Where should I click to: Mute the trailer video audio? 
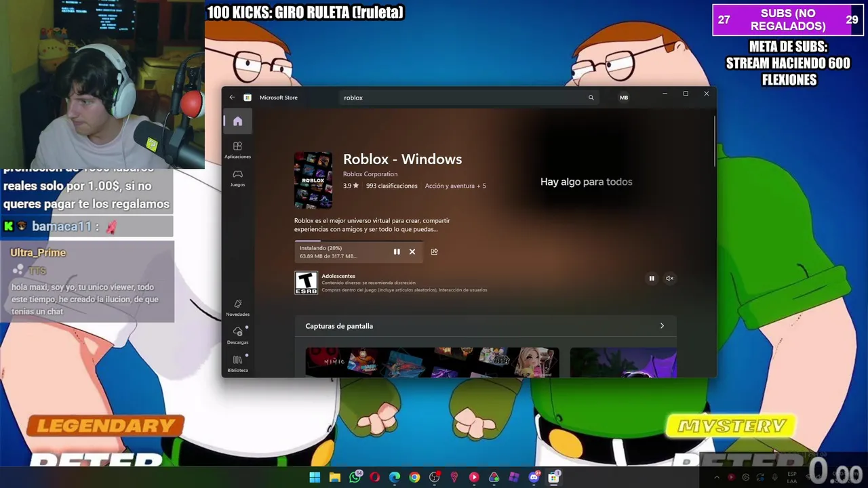[669, 278]
